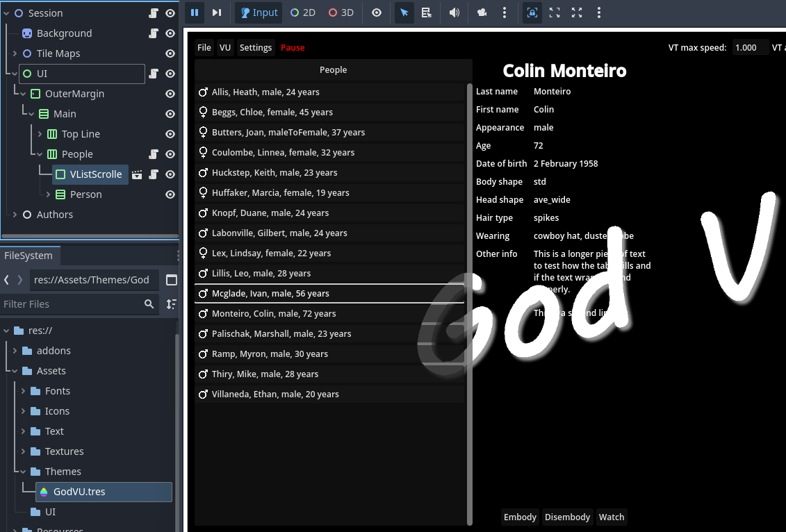The image size is (786, 532).
Task: Advance the game one frame
Action: tap(218, 13)
